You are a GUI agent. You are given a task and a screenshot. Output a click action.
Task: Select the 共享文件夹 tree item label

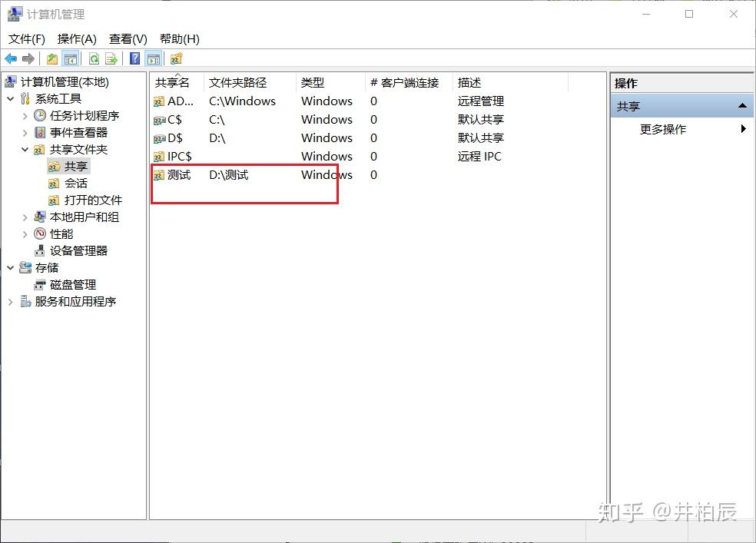coord(78,149)
